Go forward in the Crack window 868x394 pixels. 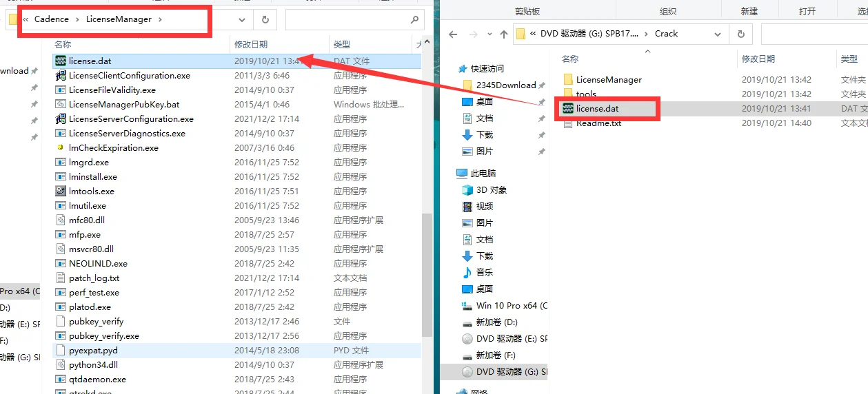click(474, 34)
